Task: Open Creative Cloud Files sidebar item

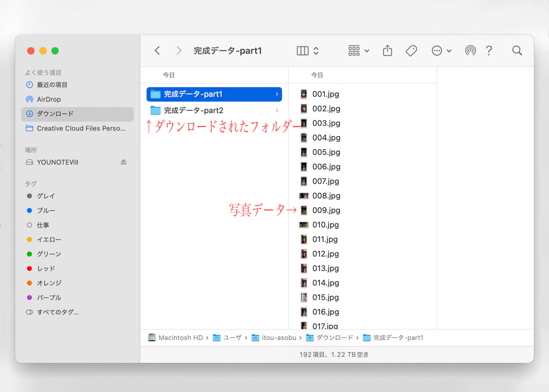Action: tap(80, 128)
